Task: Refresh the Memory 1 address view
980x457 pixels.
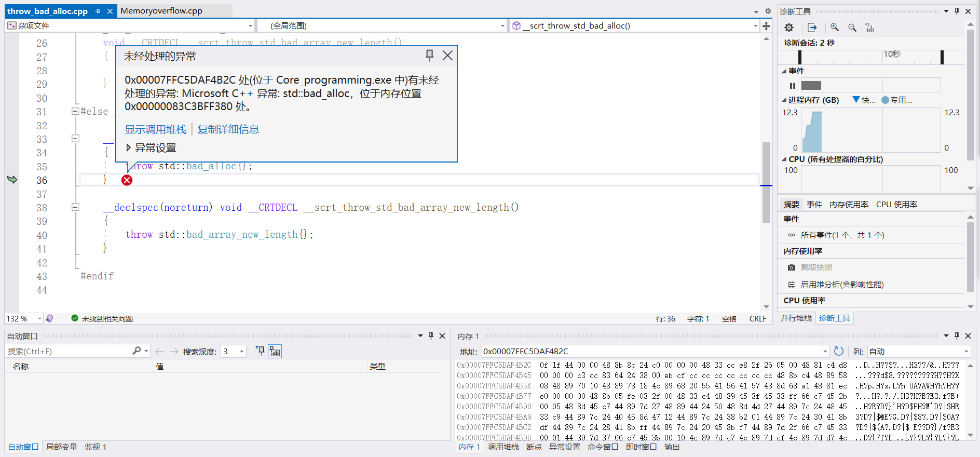Action: click(x=839, y=351)
